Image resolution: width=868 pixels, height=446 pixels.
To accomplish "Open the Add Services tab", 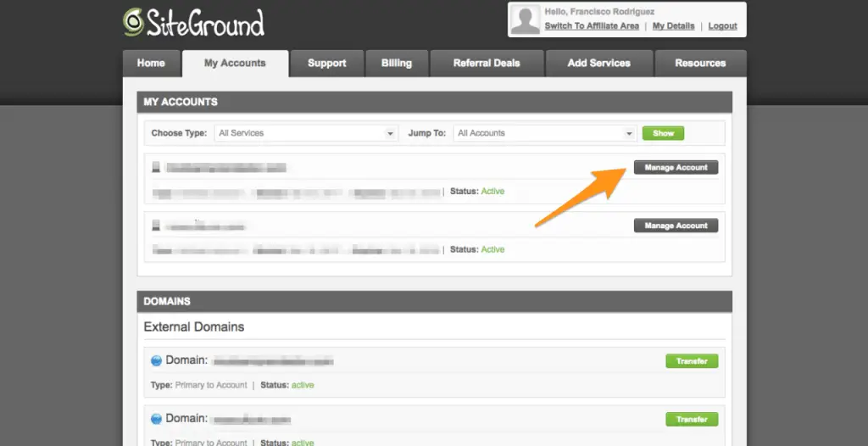I will point(599,63).
